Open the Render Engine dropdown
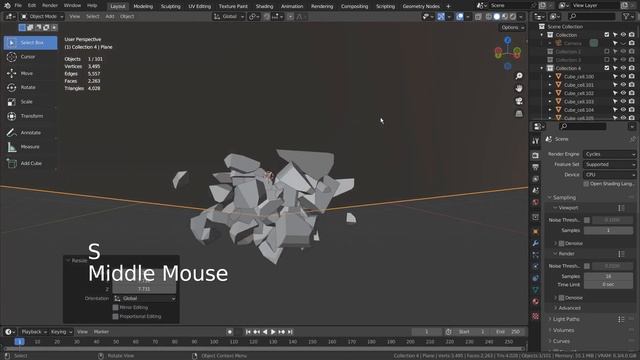 click(609, 154)
